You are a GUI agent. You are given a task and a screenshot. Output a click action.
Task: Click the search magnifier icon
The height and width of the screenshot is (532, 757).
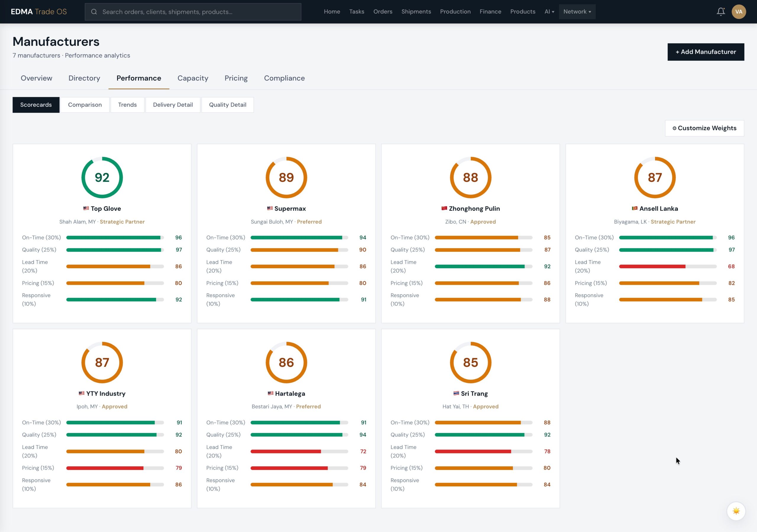pyautogui.click(x=94, y=12)
